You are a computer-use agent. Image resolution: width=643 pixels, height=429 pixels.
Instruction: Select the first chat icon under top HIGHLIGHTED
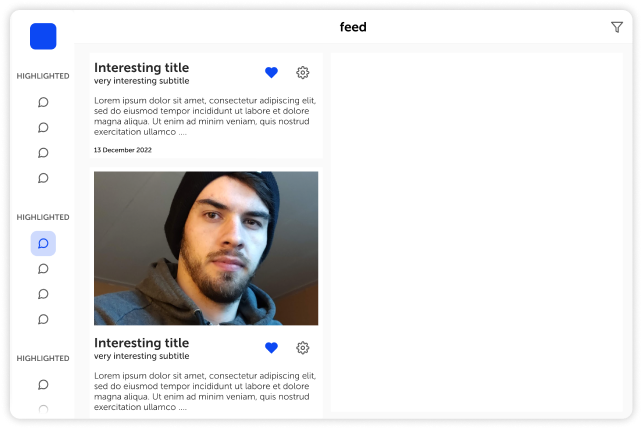pyautogui.click(x=43, y=102)
